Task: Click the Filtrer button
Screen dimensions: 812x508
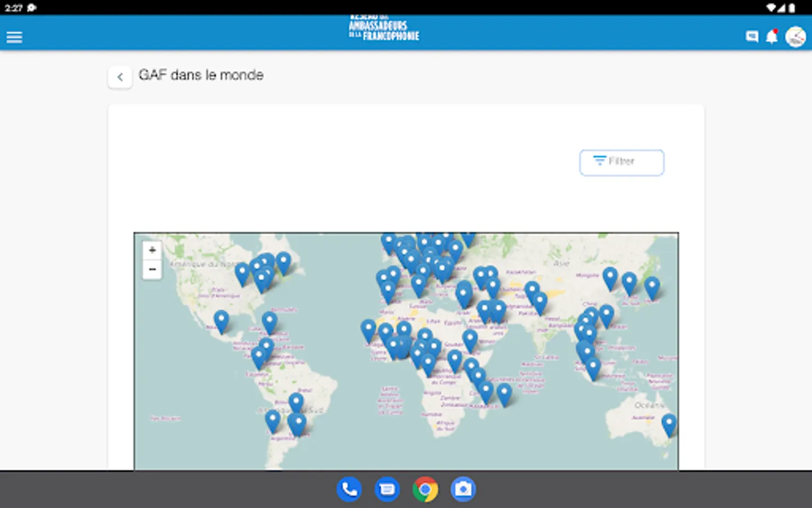Action: pyautogui.click(x=621, y=162)
